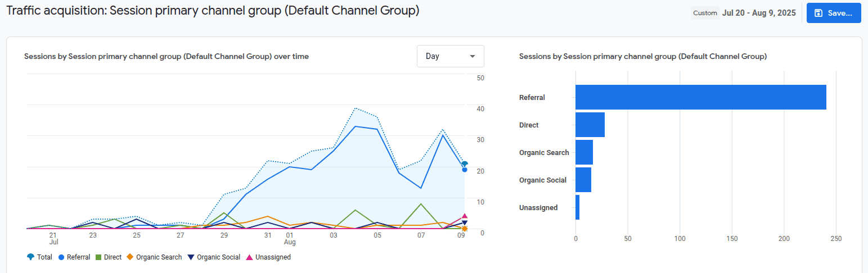Click the Save... button
Image resolution: width=868 pixels, height=273 pixels.
click(834, 13)
